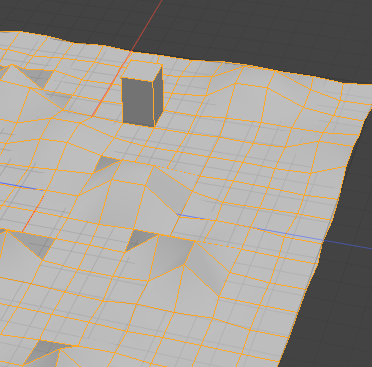Select the dark front face of raised box

(x=138, y=102)
